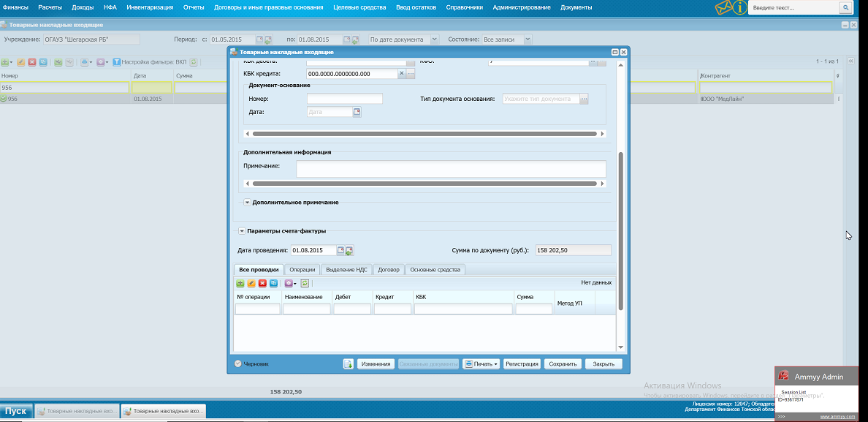The image size is (868, 422).
Task: Open the Печать dropdown button
Action: [x=481, y=363]
